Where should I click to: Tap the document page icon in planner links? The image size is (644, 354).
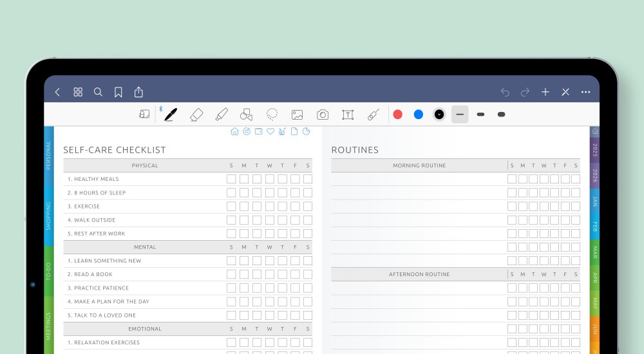click(x=294, y=131)
